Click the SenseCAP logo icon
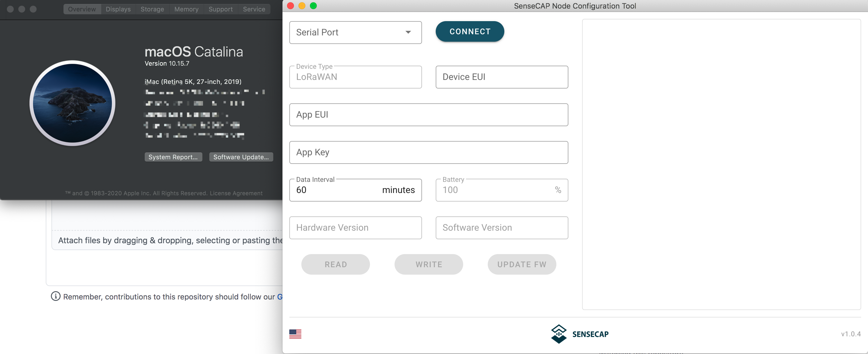This screenshot has height=354, width=868. point(559,333)
